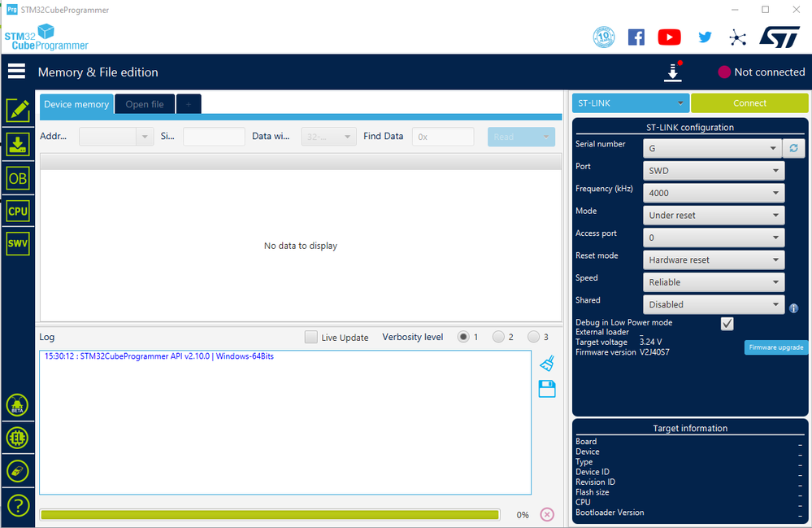The height and width of the screenshot is (528, 812).
Task: Open the Beta bug icon panel
Action: [18, 405]
